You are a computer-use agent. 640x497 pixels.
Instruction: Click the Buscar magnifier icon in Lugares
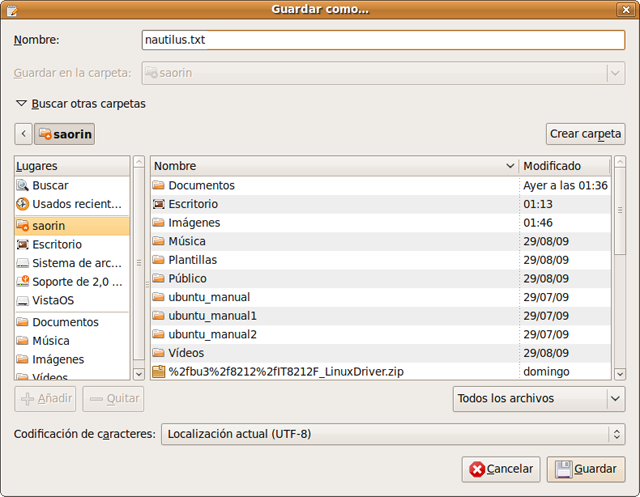[x=23, y=186]
